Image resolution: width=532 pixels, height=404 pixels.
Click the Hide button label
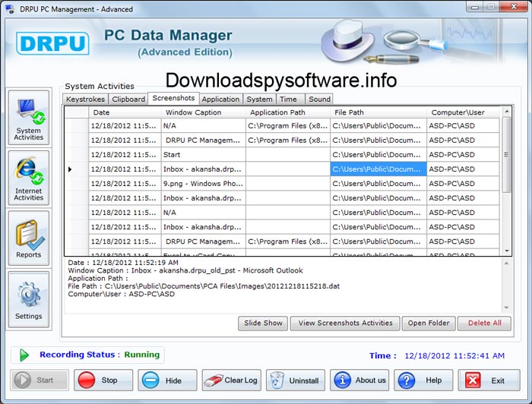point(173,380)
